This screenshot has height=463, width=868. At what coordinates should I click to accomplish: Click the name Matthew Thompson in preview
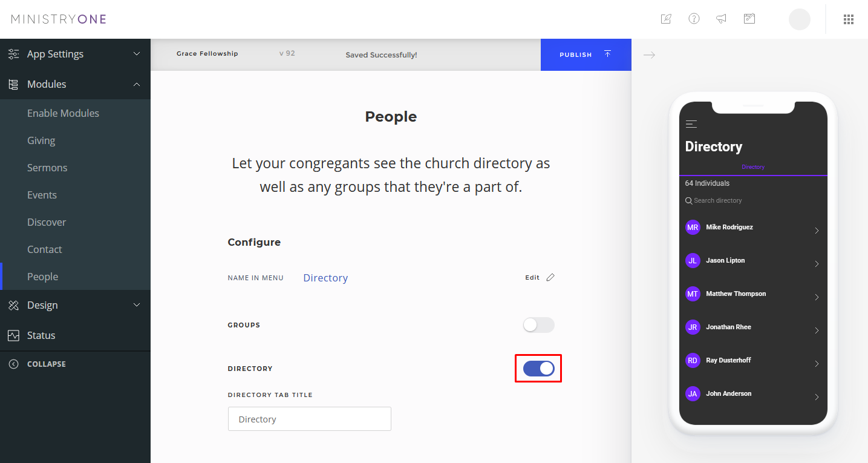[x=736, y=294]
